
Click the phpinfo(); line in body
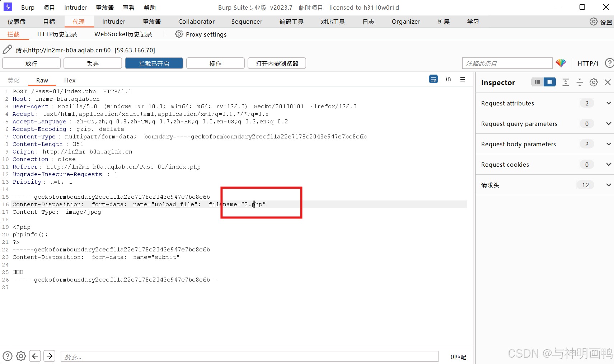tap(30, 235)
